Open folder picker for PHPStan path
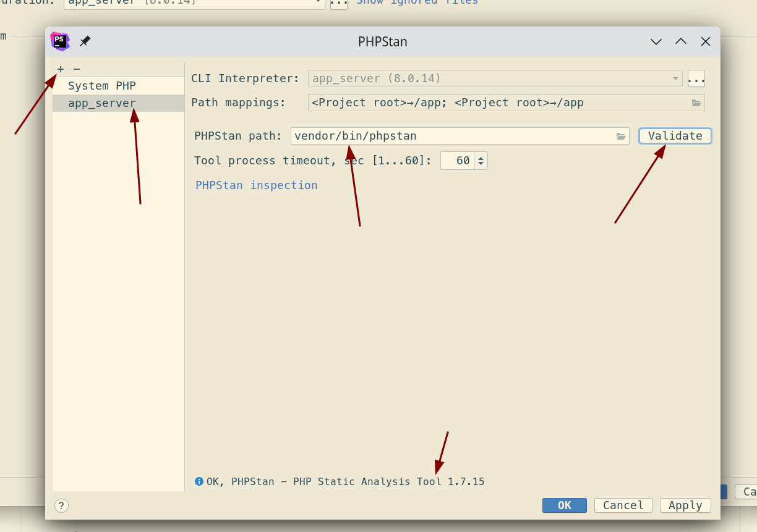 [621, 136]
